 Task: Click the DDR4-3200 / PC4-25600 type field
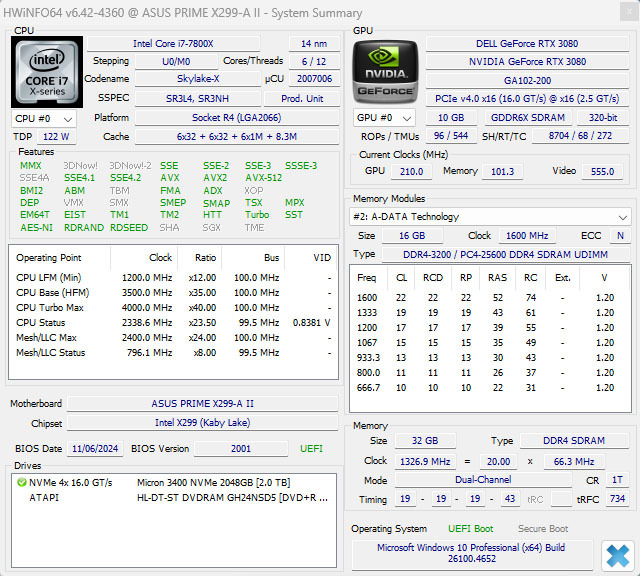click(505, 255)
